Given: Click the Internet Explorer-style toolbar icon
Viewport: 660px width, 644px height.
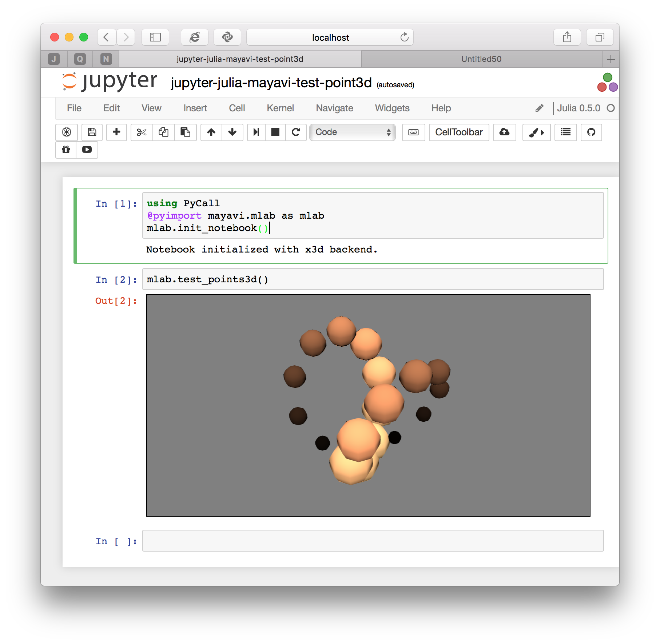Looking at the screenshot, I should (195, 37).
